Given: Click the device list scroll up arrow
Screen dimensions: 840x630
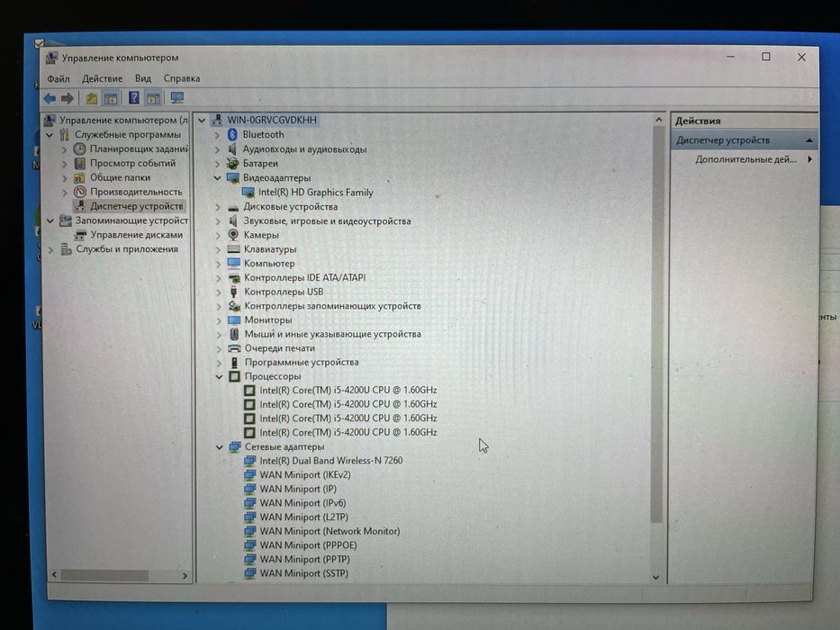Looking at the screenshot, I should click(x=658, y=120).
